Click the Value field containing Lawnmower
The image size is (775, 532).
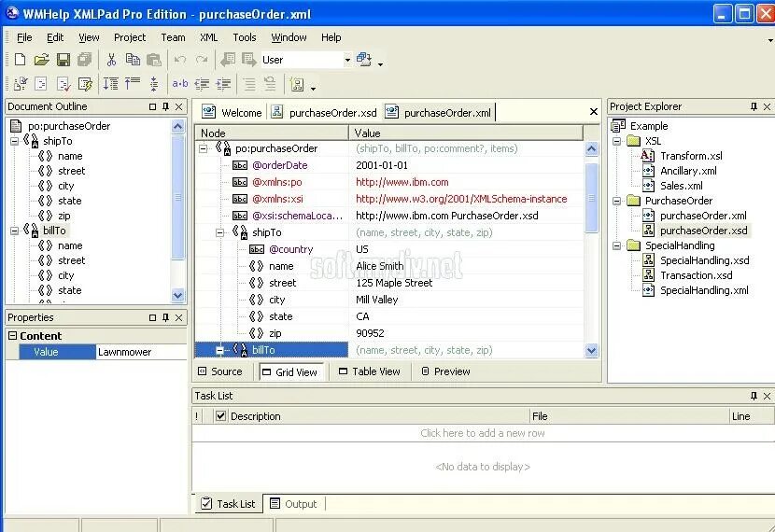[x=141, y=352]
